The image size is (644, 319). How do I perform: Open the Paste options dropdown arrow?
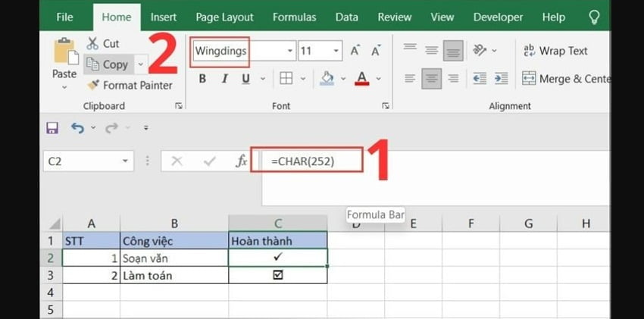[x=64, y=87]
